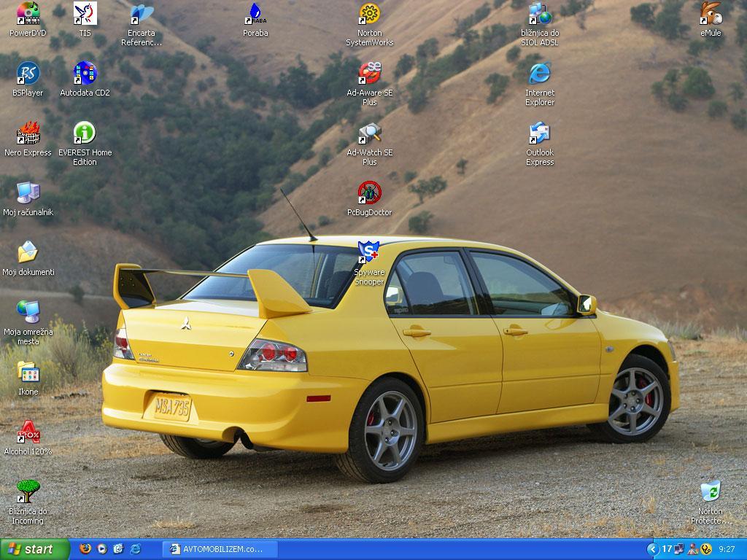Launch Firefox from the Quick Launch bar
The width and height of the screenshot is (747, 560).
click(85, 548)
